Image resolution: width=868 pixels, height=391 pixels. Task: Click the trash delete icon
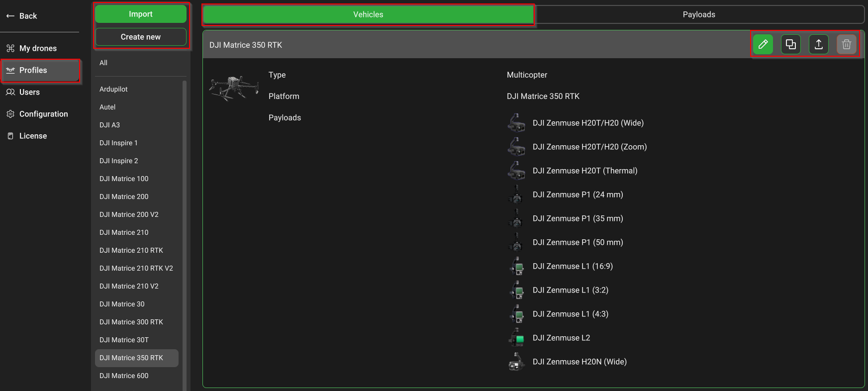[847, 45]
